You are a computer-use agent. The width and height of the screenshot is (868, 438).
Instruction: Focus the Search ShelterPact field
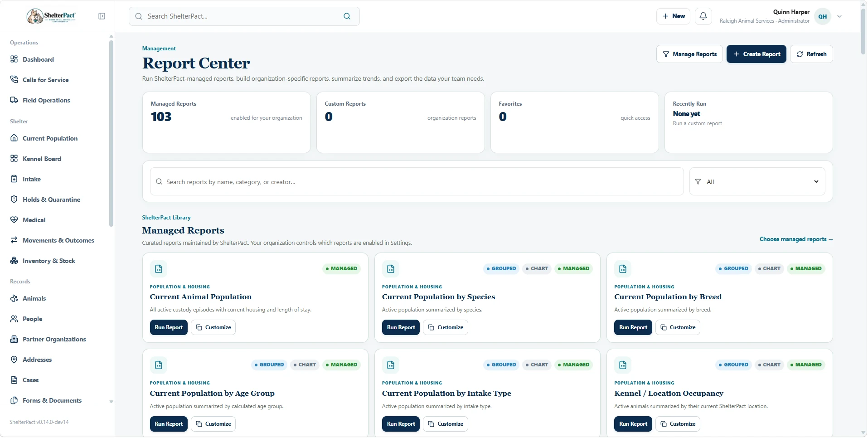pyautogui.click(x=244, y=16)
